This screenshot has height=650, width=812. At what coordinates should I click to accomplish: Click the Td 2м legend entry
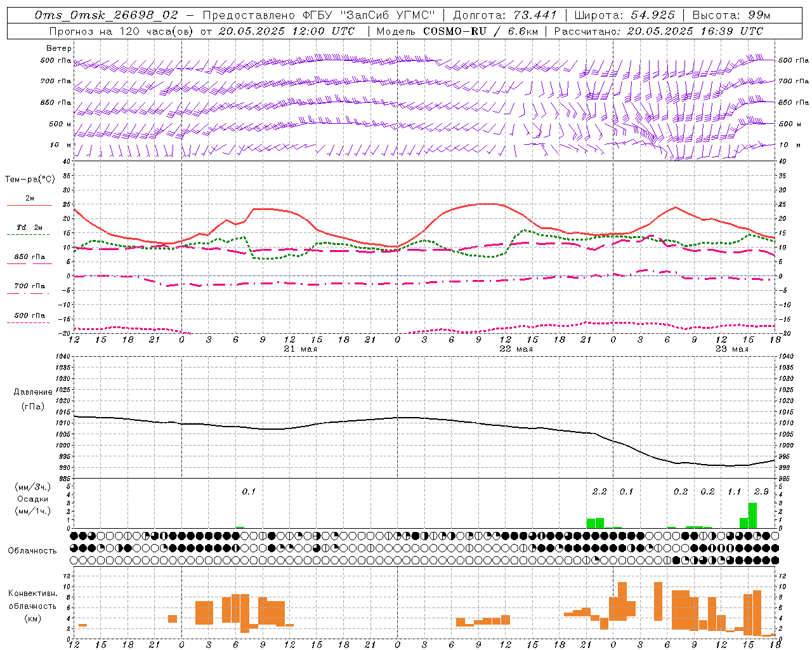tap(30, 227)
